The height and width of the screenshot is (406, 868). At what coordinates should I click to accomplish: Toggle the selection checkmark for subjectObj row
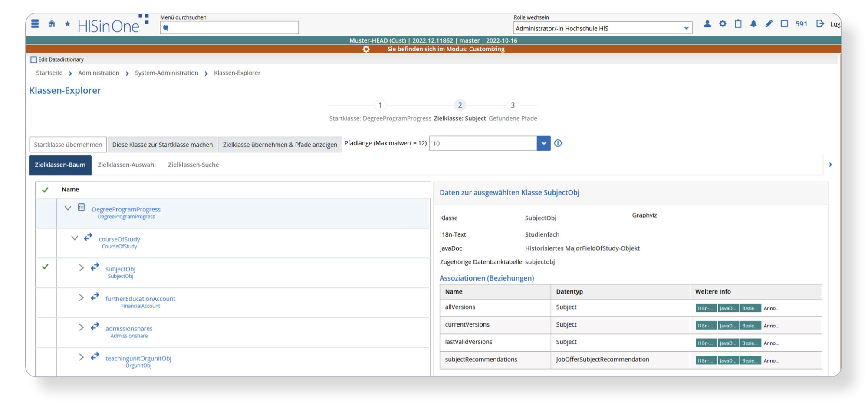tap(45, 267)
